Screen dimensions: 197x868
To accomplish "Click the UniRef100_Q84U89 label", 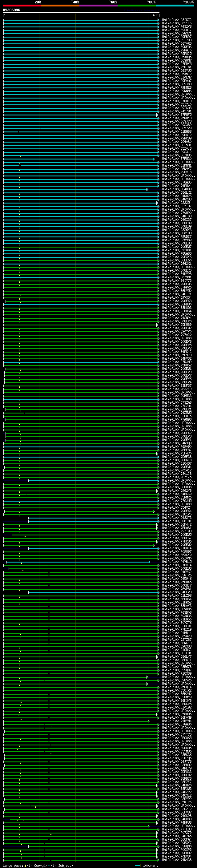I will pos(177,189).
